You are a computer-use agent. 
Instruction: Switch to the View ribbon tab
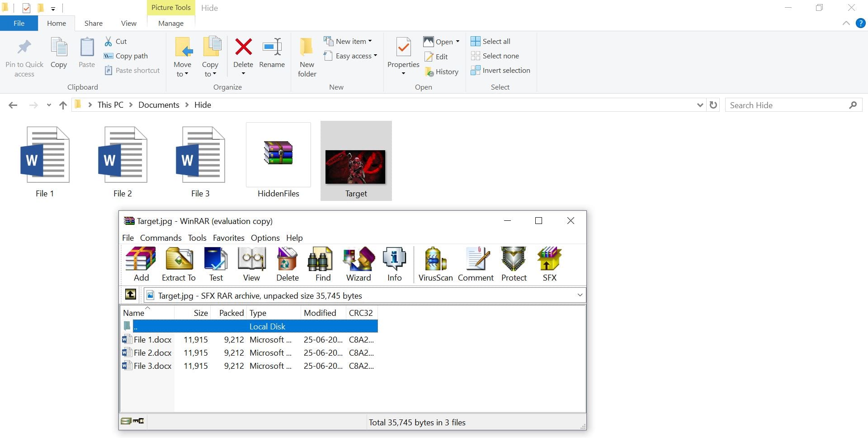tap(128, 23)
